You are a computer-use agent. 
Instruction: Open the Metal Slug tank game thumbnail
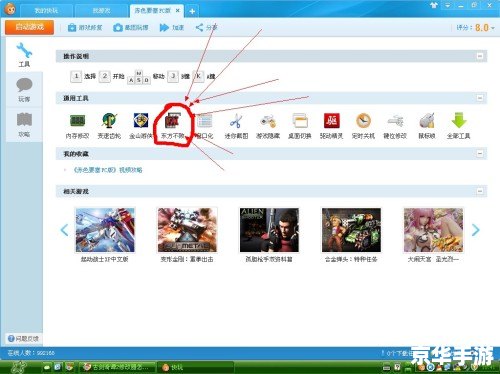point(351,230)
